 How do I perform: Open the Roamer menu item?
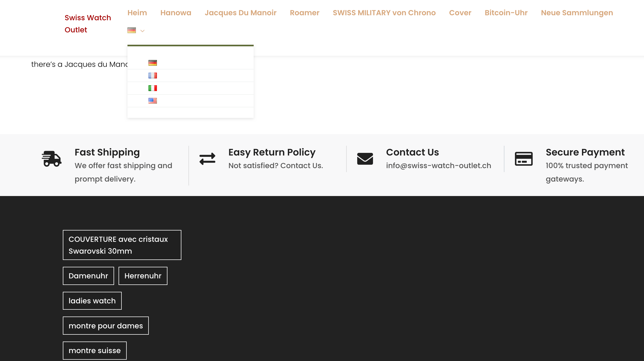click(305, 13)
